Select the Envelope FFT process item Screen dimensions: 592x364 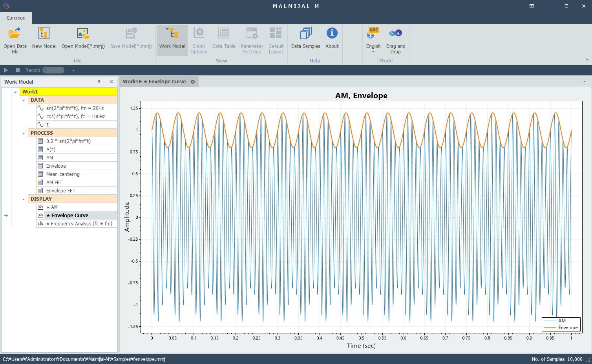pyautogui.click(x=60, y=191)
